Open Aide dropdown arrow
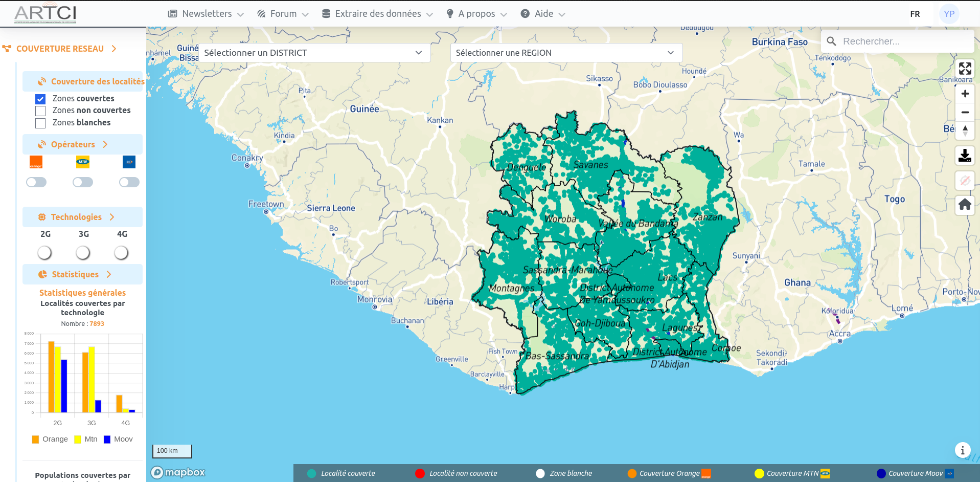The width and height of the screenshot is (980, 482). pos(562,14)
